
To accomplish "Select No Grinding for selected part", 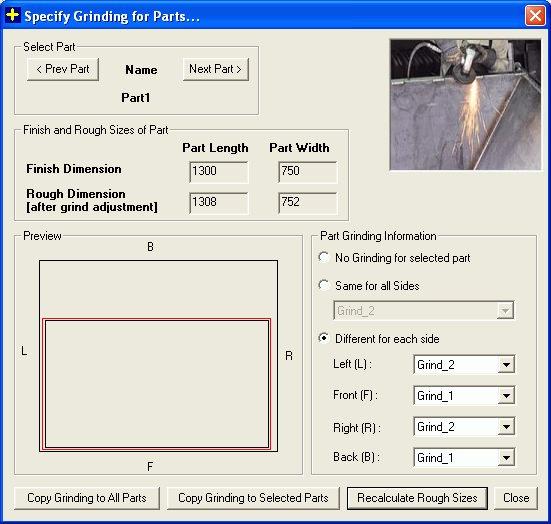I will [x=395, y=258].
